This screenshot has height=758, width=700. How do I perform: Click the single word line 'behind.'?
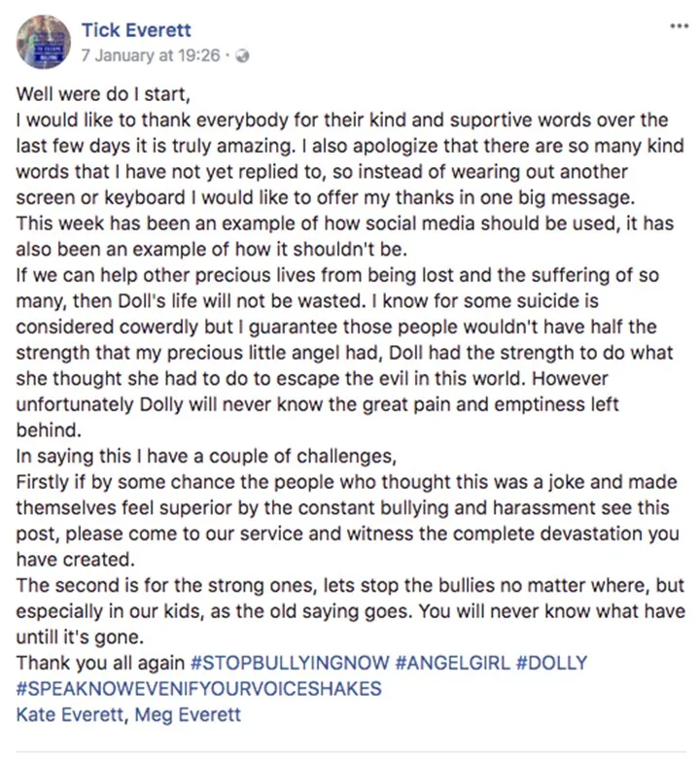(49, 431)
